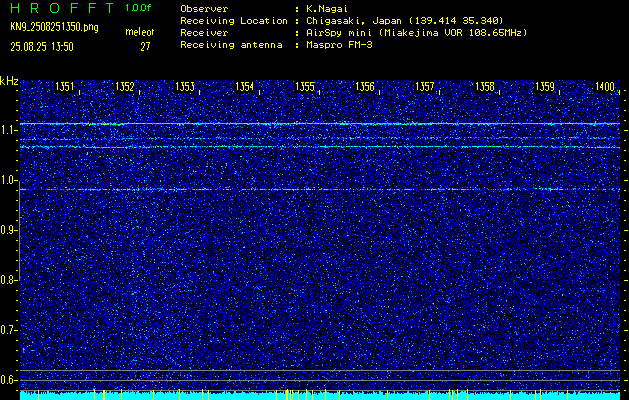Click the Receiving antenna label
This screenshot has height=400, width=629.
coord(231,45)
